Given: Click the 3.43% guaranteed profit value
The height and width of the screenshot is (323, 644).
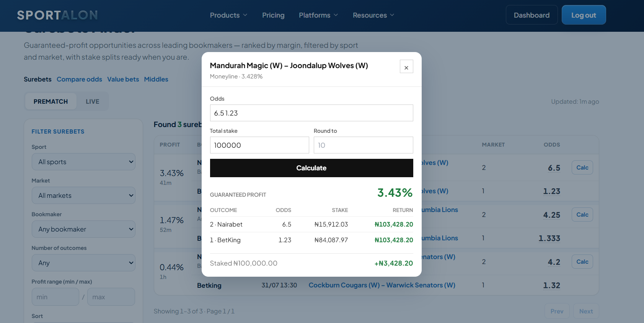Looking at the screenshot, I should (395, 192).
